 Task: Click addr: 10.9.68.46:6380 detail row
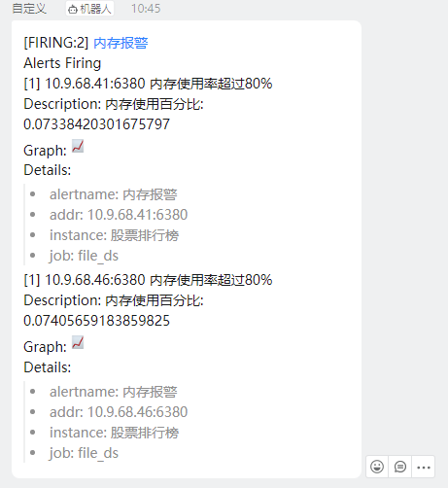pos(119,412)
